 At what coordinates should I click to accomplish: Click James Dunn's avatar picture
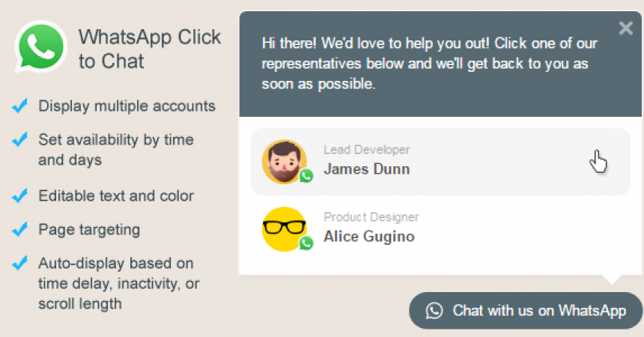pos(285,162)
